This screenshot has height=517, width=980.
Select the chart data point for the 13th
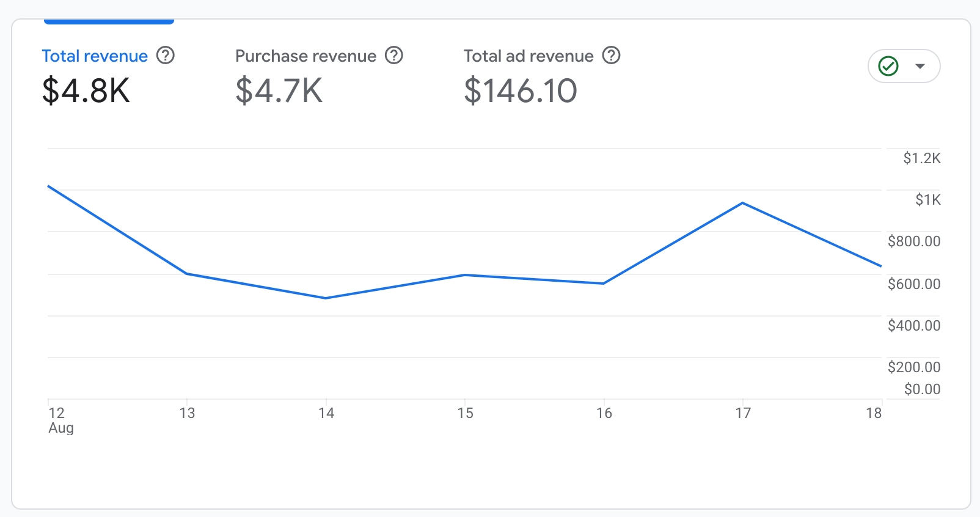click(187, 273)
